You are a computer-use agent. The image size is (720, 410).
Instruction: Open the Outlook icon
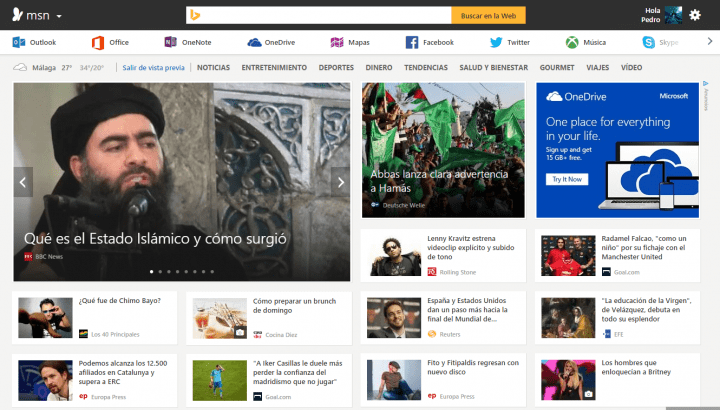click(x=19, y=42)
